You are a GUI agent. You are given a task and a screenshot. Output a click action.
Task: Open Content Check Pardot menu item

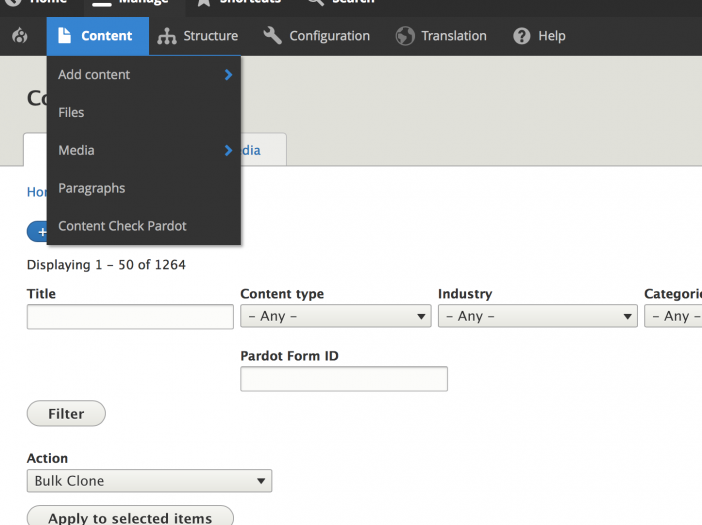(123, 226)
